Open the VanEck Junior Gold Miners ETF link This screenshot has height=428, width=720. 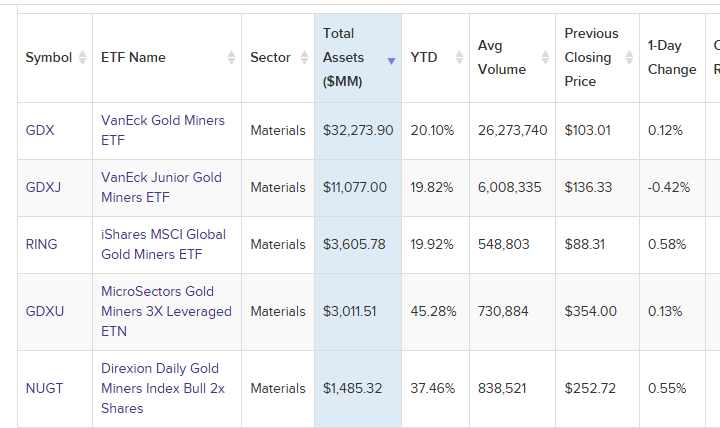point(161,187)
